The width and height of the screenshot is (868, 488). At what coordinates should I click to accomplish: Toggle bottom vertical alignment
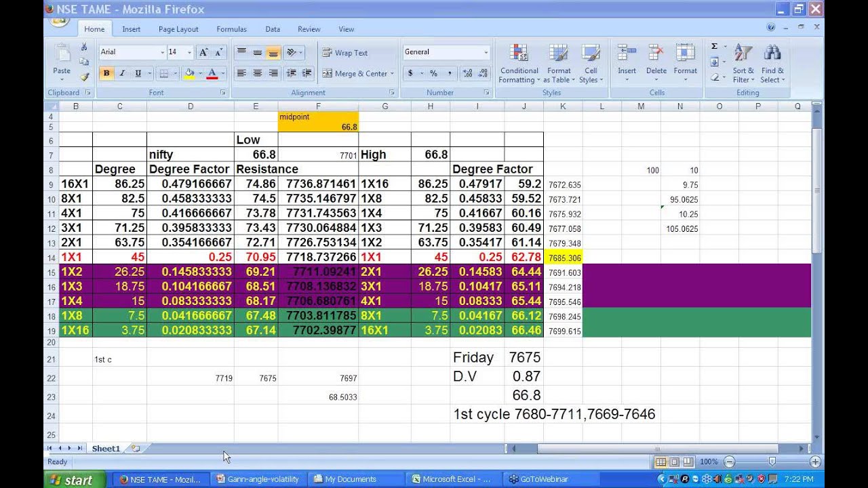coord(273,52)
